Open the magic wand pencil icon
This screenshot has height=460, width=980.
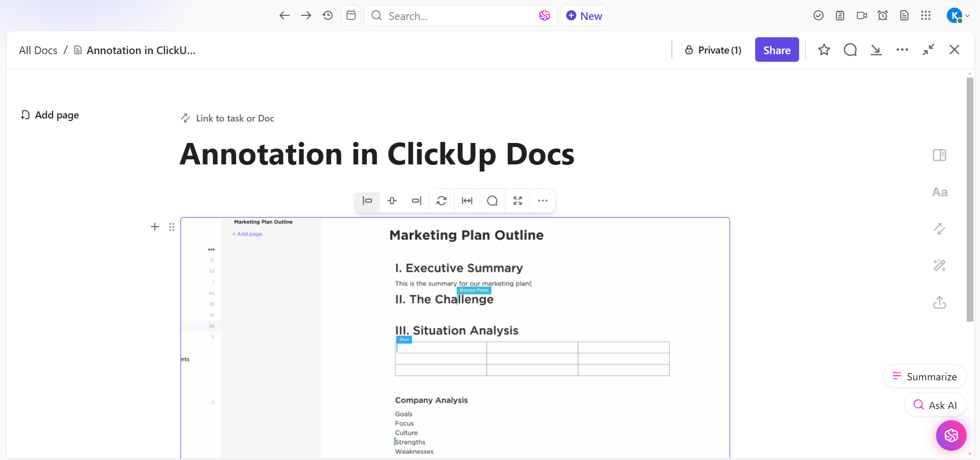pyautogui.click(x=939, y=265)
